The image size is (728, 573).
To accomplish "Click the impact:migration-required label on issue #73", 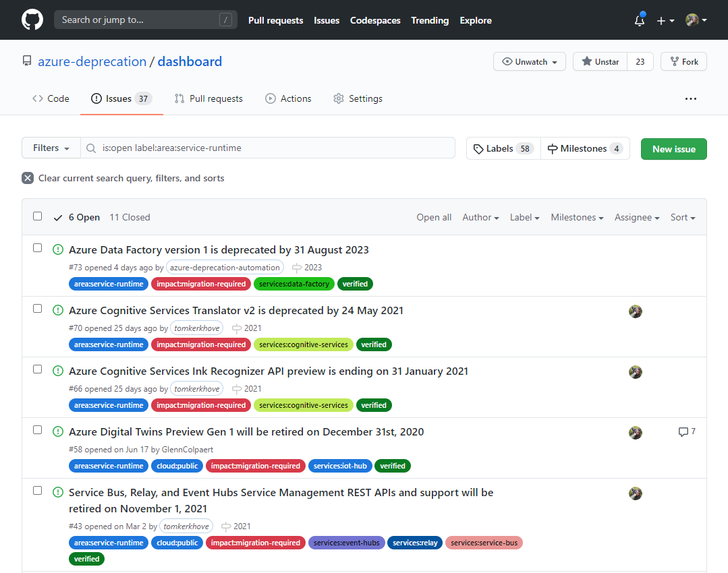I will pyautogui.click(x=201, y=284).
